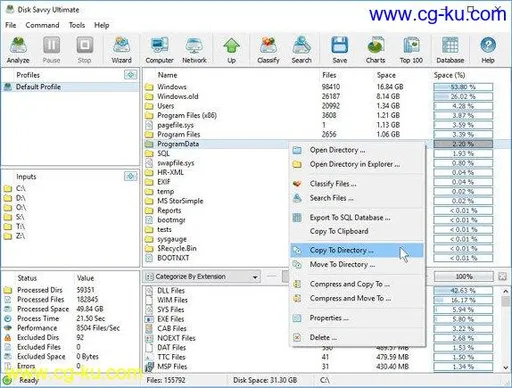
Task: Click the Profiles panel add icon
Action: tap(130, 75)
